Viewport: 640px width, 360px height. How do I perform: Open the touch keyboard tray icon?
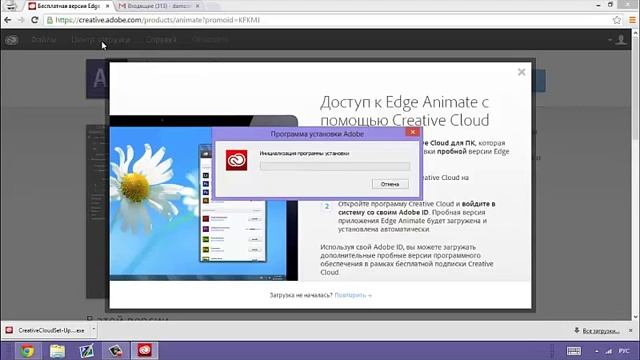click(573, 351)
